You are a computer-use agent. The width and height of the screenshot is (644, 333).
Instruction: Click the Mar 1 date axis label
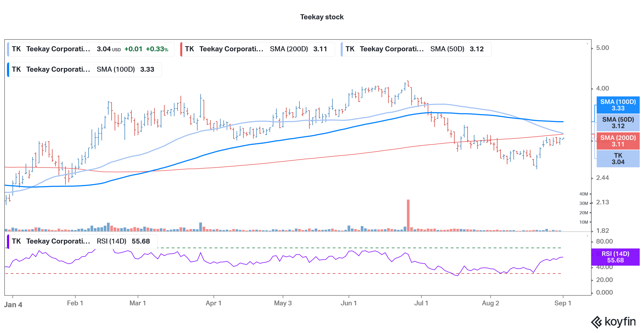[x=138, y=303]
